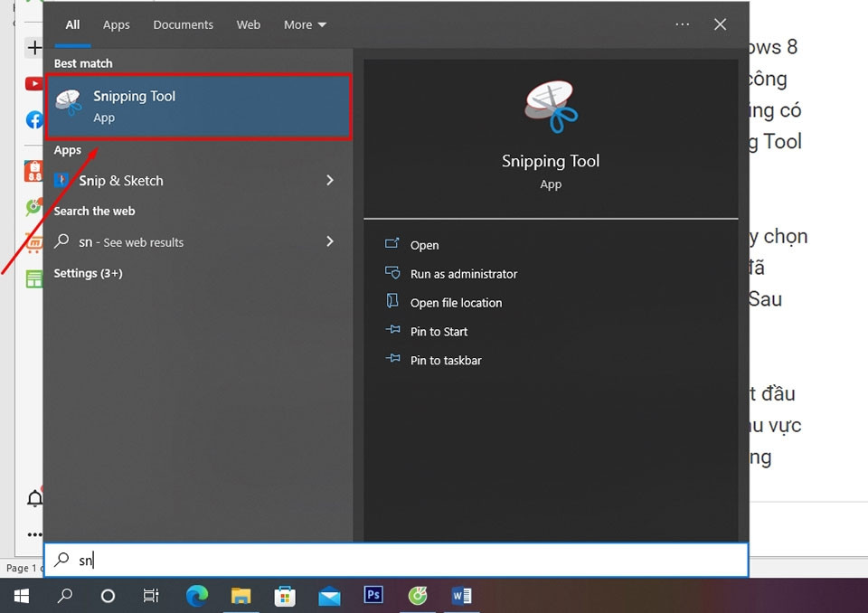Image resolution: width=868 pixels, height=613 pixels.
Task: Expand Snip & Sketch chevron arrow
Action: click(330, 181)
